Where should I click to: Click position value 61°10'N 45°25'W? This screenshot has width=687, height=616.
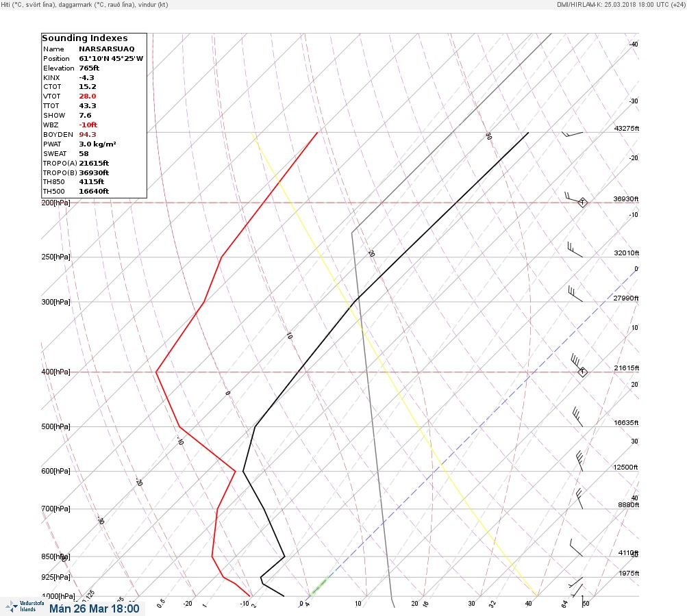[111, 59]
